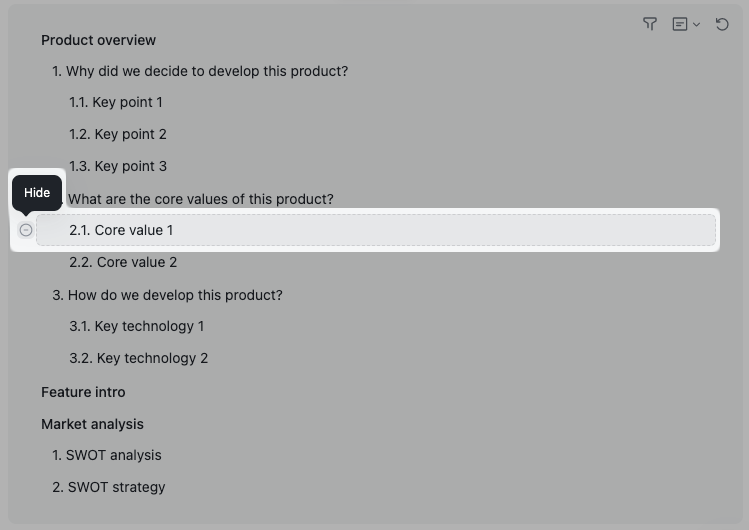The height and width of the screenshot is (530, 749).
Task: Select the highlighted Core value 1 row
Action: [x=375, y=230]
